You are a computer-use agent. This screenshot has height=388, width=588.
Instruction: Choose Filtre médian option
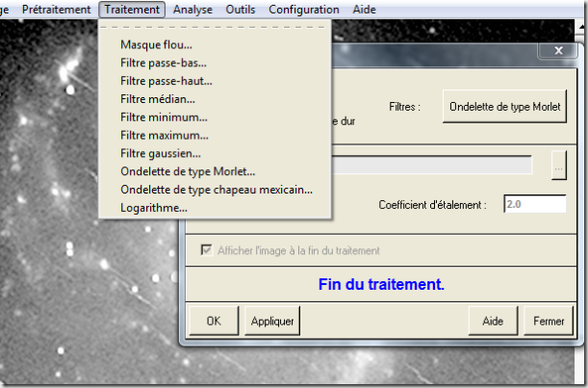pos(157,98)
